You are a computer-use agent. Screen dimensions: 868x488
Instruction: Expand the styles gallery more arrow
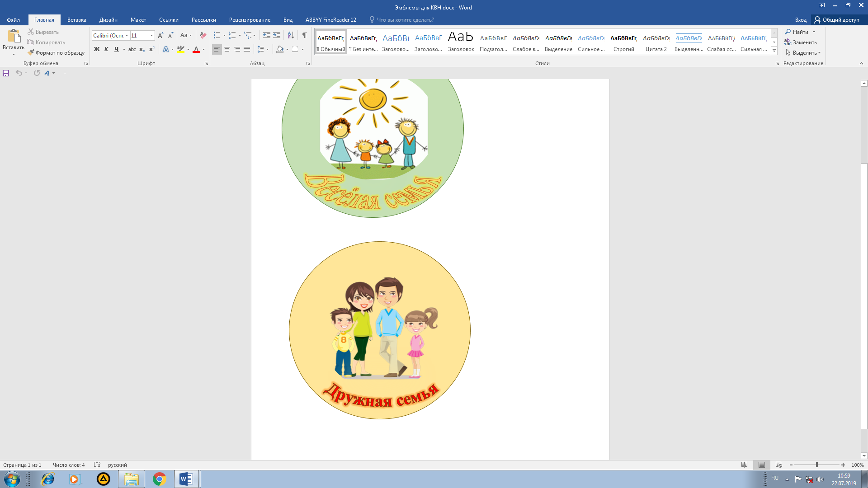coord(774,51)
